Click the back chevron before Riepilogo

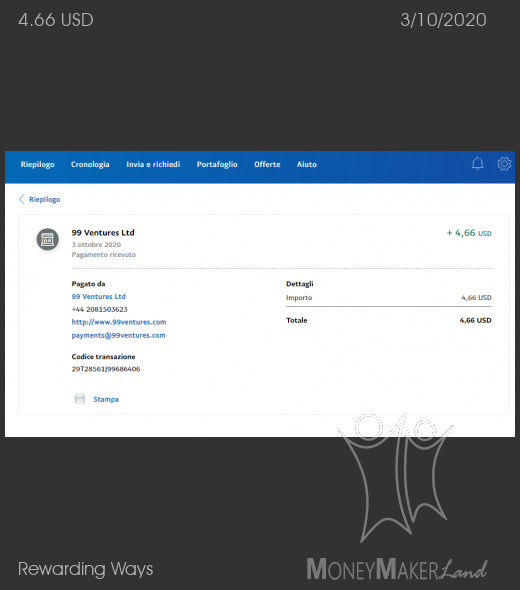[21, 199]
